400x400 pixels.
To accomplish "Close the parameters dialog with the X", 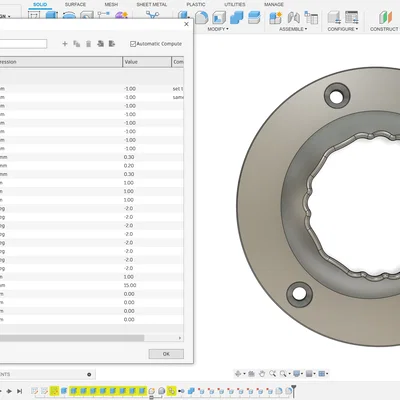I will pos(186,24).
